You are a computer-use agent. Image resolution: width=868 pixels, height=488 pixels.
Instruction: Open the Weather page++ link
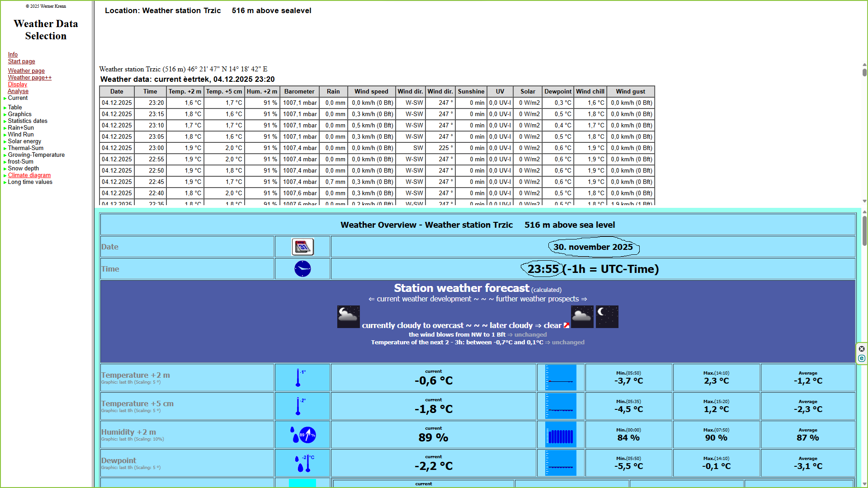[29, 78]
